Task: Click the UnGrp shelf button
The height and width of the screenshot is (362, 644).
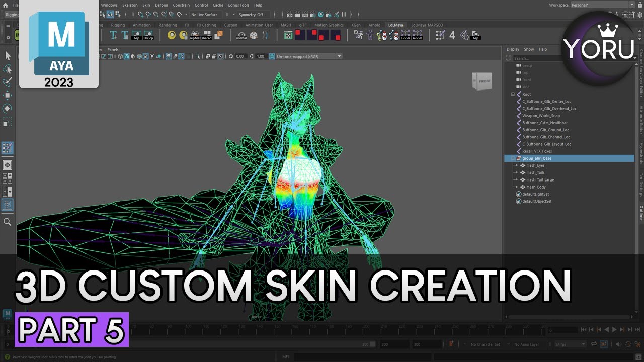Action: [x=148, y=35]
